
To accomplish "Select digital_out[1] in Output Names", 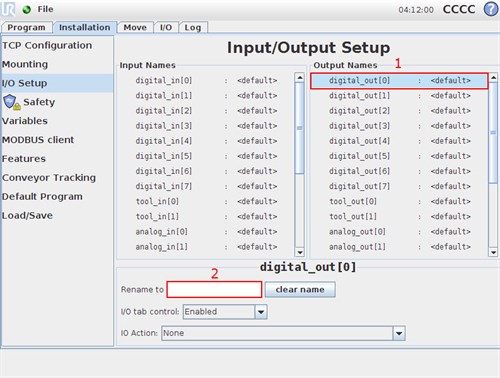I will click(x=399, y=96).
